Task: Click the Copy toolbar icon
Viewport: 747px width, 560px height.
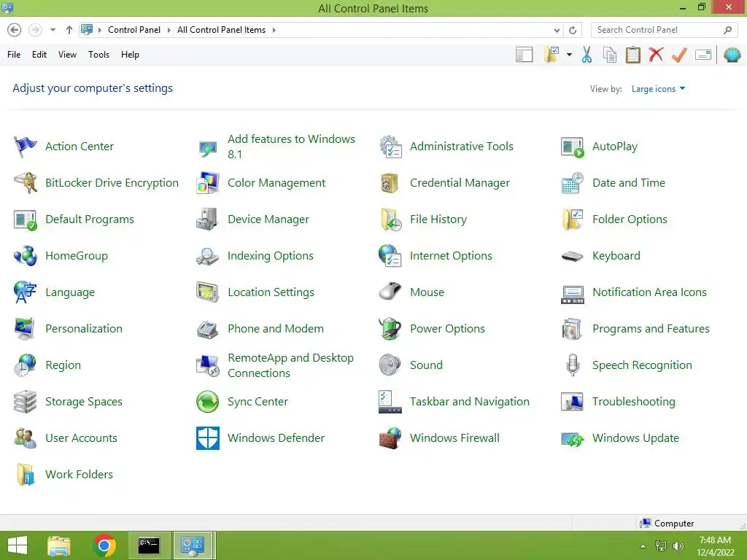Action: 610,55
